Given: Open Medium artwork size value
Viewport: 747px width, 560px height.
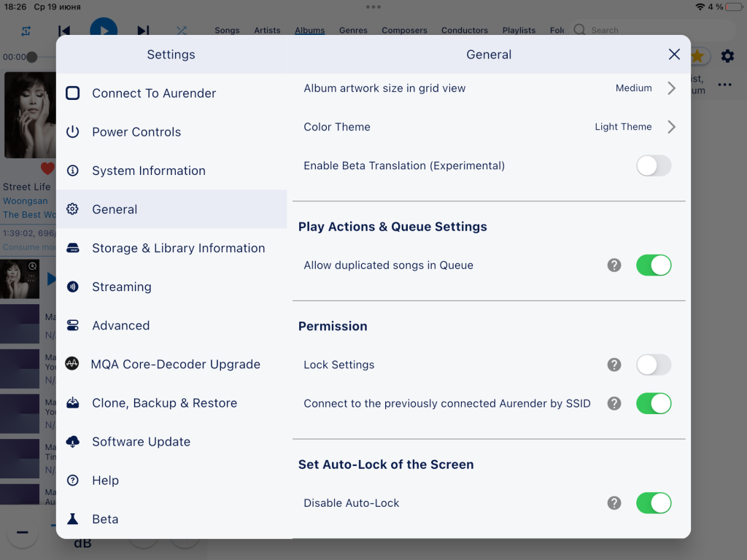Looking at the screenshot, I should point(634,88).
